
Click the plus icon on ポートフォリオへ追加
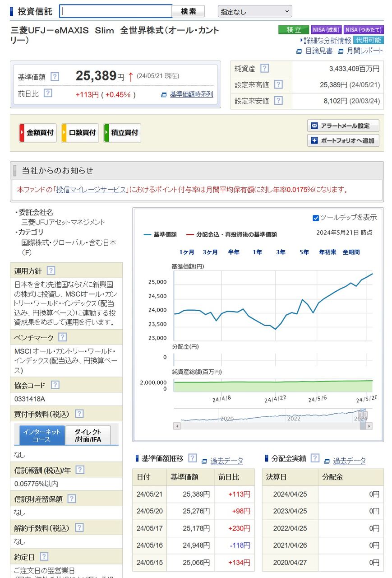click(x=314, y=140)
